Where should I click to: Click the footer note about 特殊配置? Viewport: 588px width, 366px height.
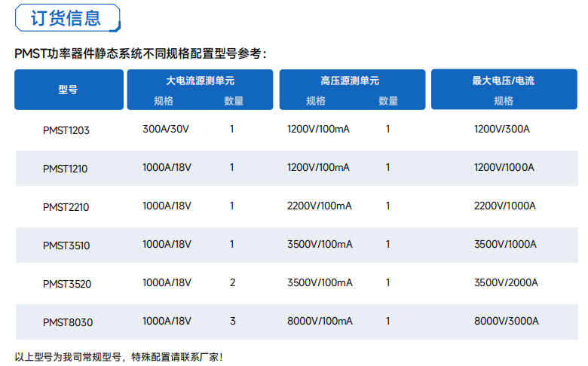[x=119, y=356]
